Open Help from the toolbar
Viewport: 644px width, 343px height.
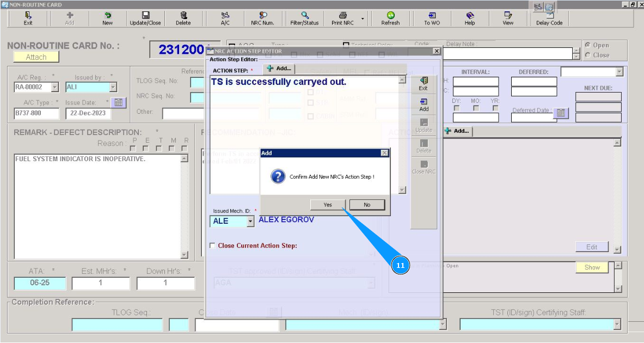[470, 16]
